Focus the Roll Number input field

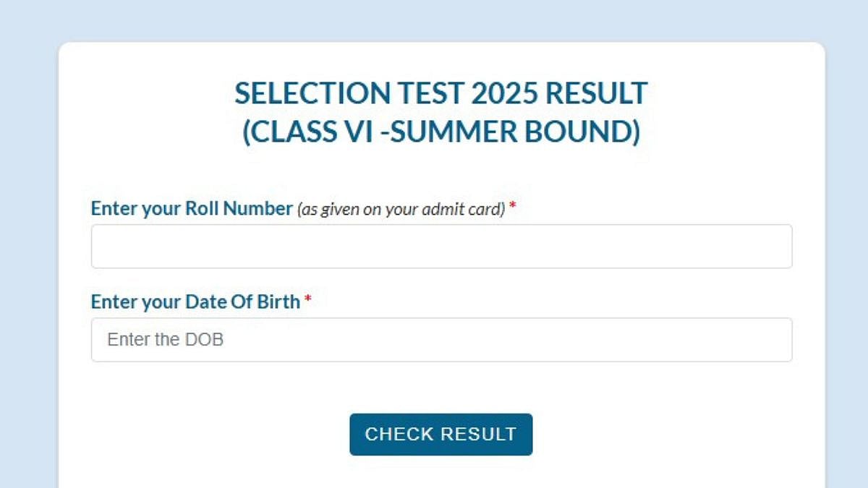pos(441,247)
